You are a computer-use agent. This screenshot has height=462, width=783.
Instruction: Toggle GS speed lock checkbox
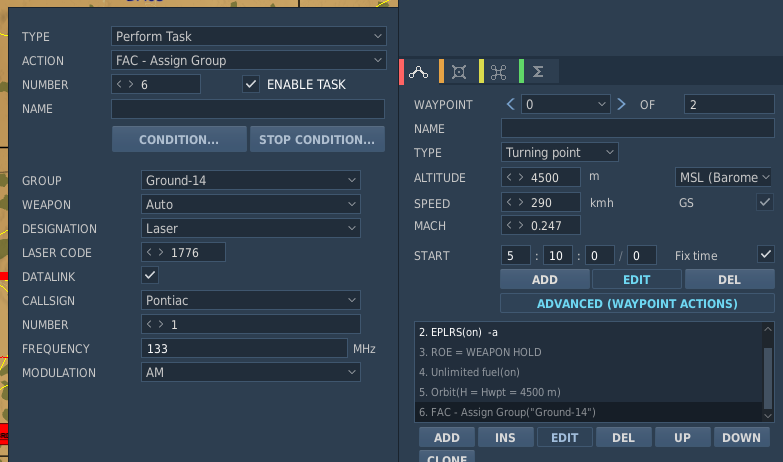tap(765, 202)
